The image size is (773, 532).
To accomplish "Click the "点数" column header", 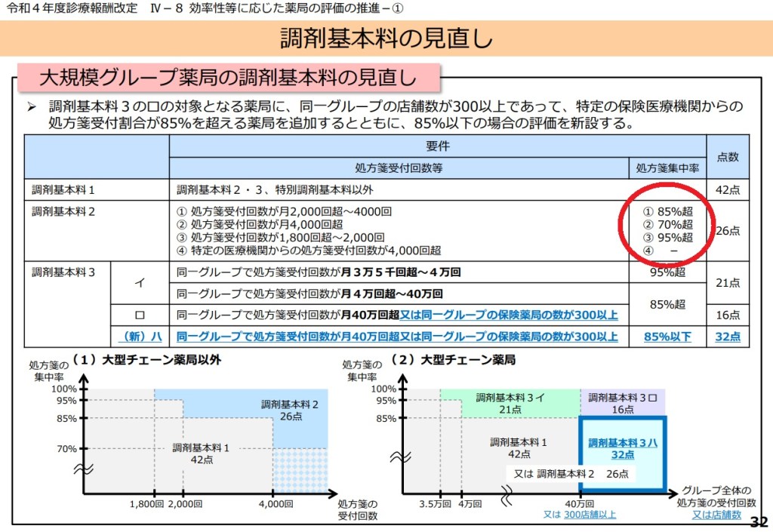I will click(x=728, y=157).
